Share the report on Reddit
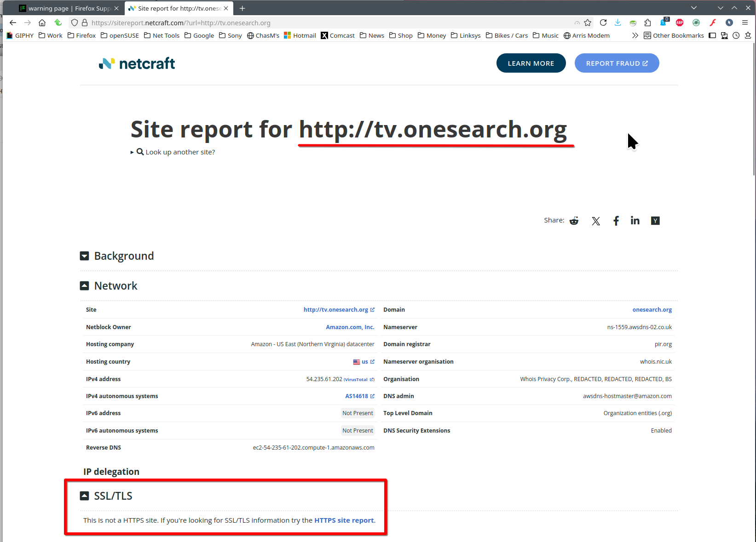This screenshot has height=542, width=756. click(x=574, y=221)
